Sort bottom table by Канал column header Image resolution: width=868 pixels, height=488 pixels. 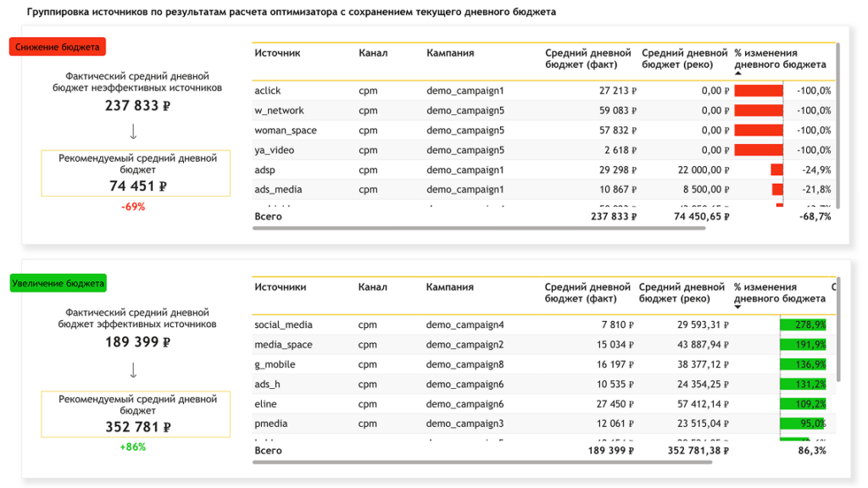point(372,287)
